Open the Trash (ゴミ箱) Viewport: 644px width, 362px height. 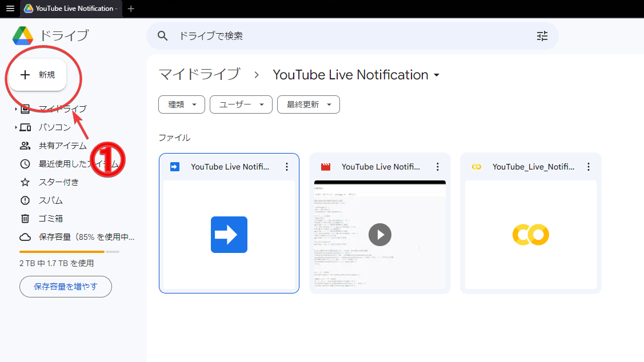tap(25, 218)
